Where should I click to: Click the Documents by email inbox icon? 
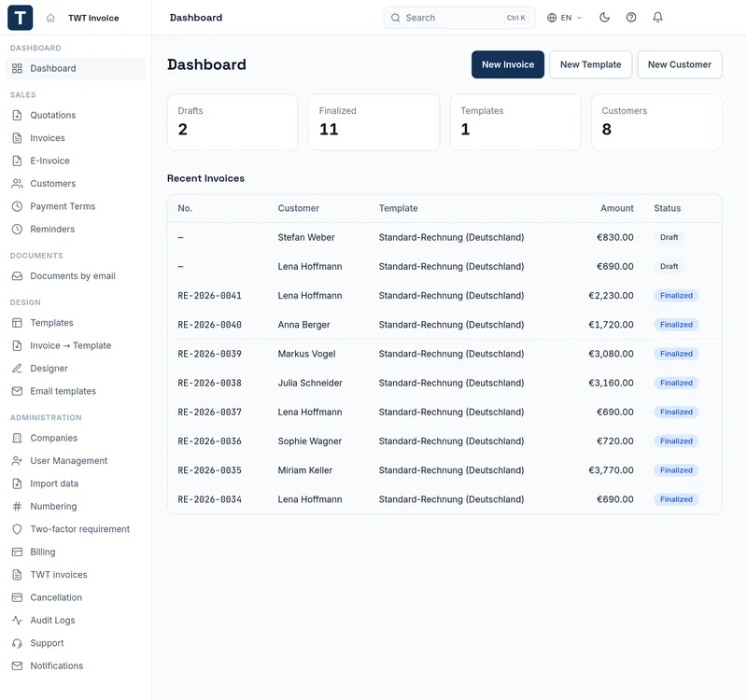[17, 276]
